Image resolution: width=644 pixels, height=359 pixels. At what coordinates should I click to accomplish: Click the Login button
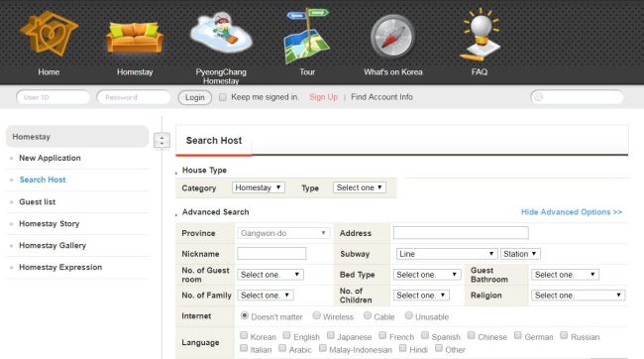pyautogui.click(x=194, y=97)
